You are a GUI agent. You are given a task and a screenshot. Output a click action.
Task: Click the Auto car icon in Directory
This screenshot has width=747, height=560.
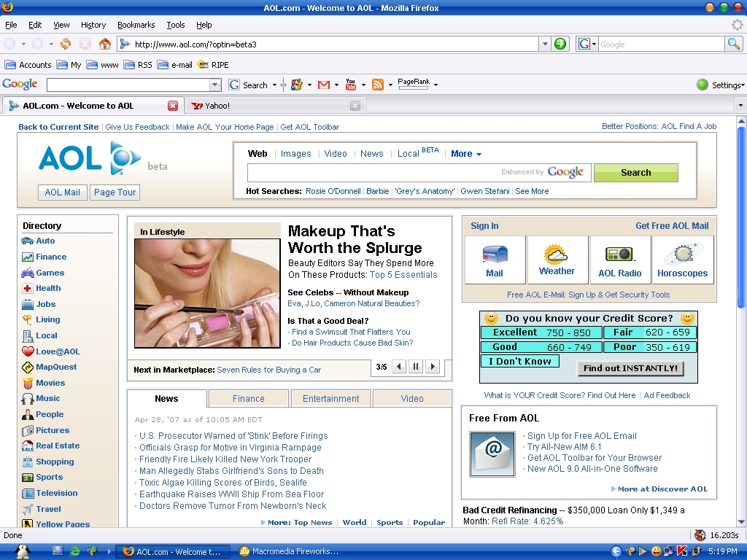(x=28, y=241)
